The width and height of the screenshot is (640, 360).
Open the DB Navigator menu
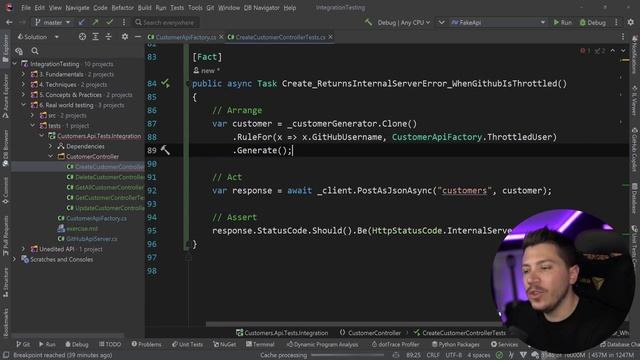(262, 8)
